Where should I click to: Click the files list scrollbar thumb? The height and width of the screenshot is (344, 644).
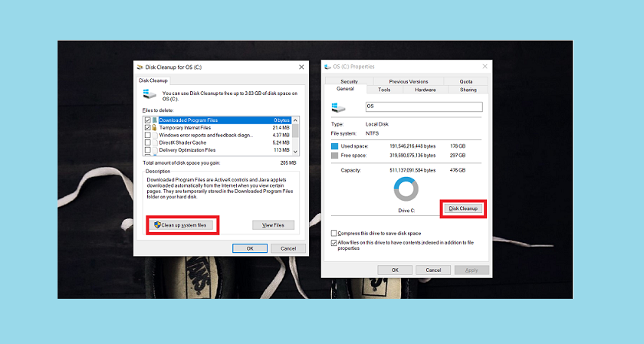[295, 130]
